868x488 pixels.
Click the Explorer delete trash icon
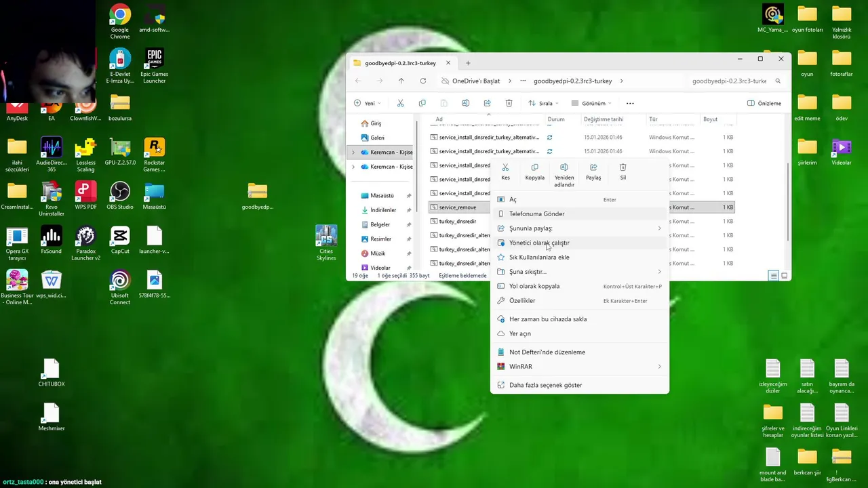(x=509, y=103)
